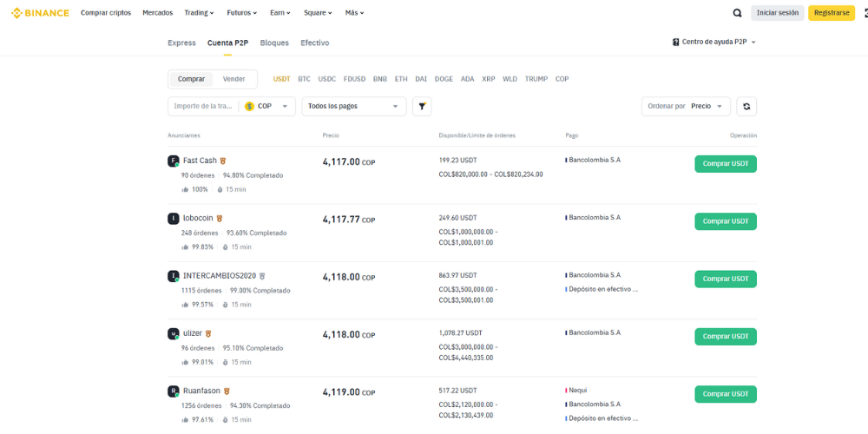Expand the Más menu
Viewport: 868px width, 434px height.
(354, 13)
